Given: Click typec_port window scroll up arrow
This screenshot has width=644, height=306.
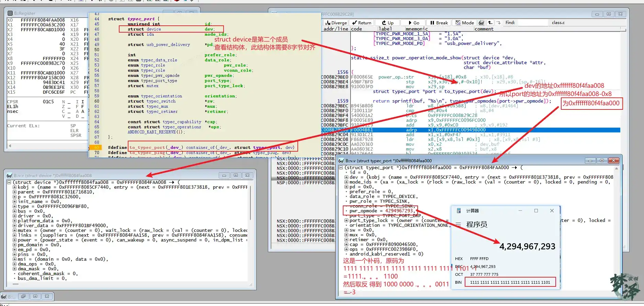Looking at the screenshot, I should pyautogui.click(x=617, y=168).
